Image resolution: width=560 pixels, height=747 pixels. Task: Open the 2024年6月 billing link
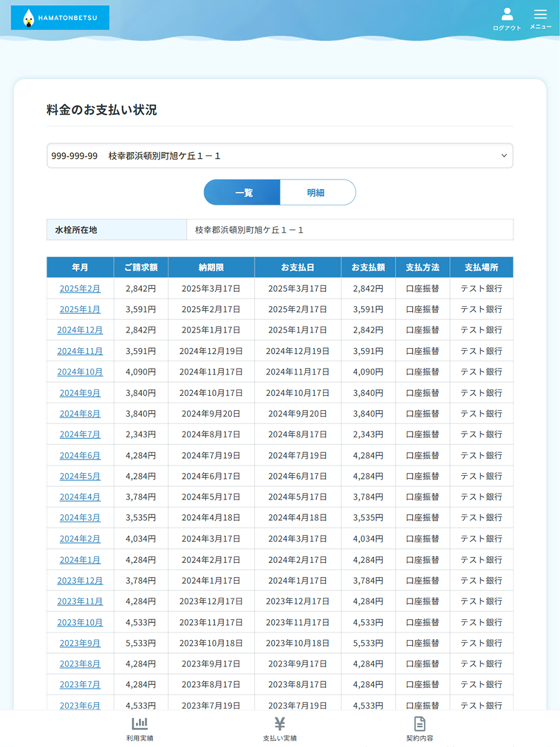tap(80, 455)
